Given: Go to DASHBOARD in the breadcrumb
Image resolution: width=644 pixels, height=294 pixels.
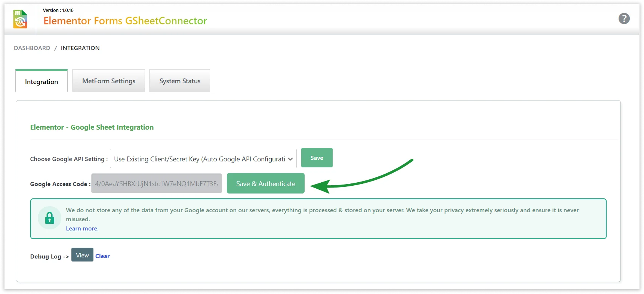Looking at the screenshot, I should tap(32, 48).
